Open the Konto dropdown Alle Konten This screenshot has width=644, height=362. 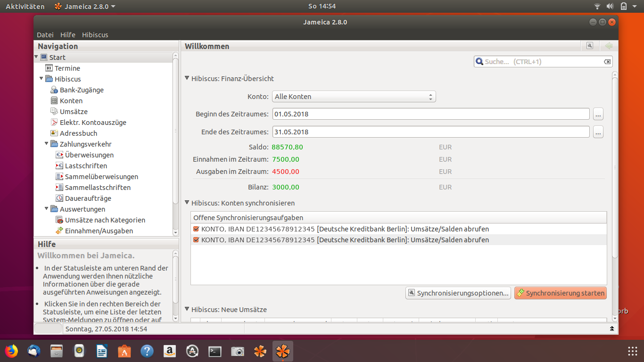[x=354, y=97]
